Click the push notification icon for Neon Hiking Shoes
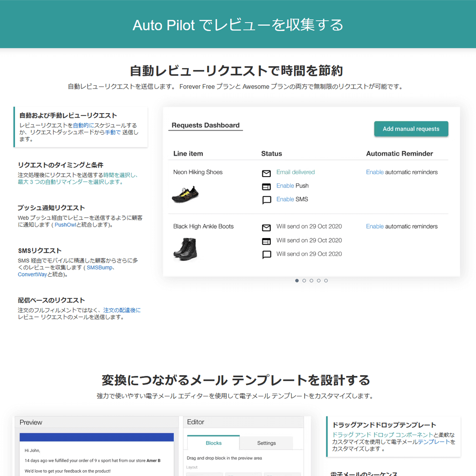The width and height of the screenshot is (476, 476). tap(267, 187)
